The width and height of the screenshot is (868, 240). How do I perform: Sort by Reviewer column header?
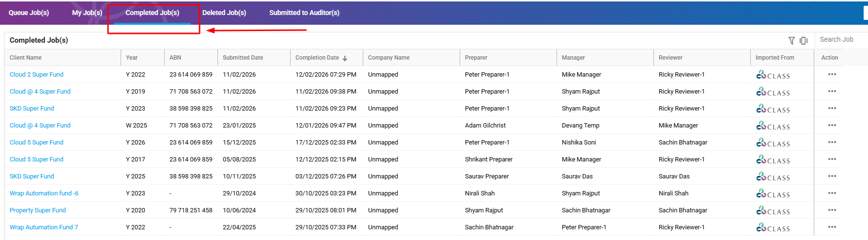[x=670, y=58]
